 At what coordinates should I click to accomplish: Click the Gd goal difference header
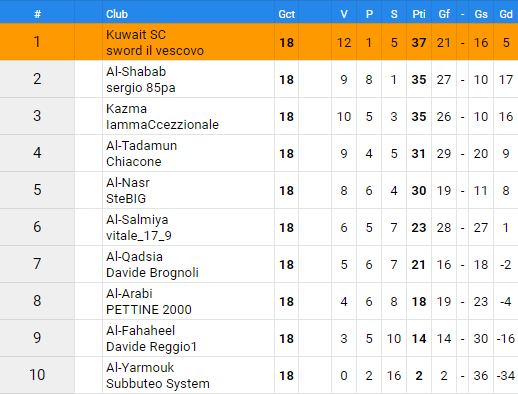[x=506, y=14]
